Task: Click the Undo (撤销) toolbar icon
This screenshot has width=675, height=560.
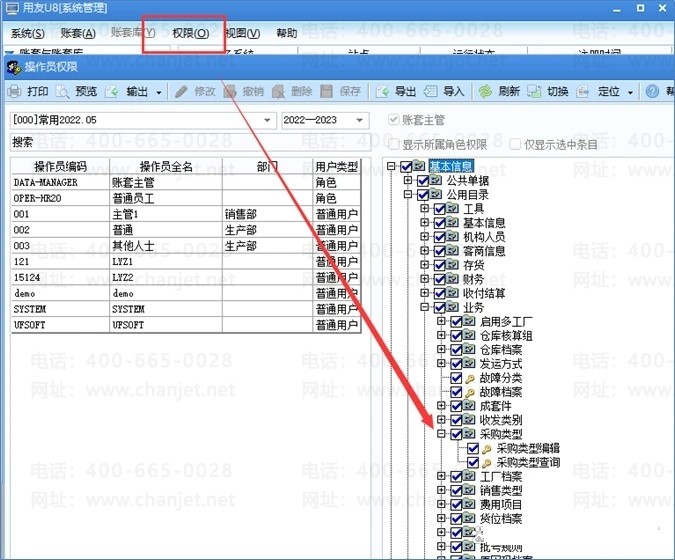Action: click(x=230, y=91)
